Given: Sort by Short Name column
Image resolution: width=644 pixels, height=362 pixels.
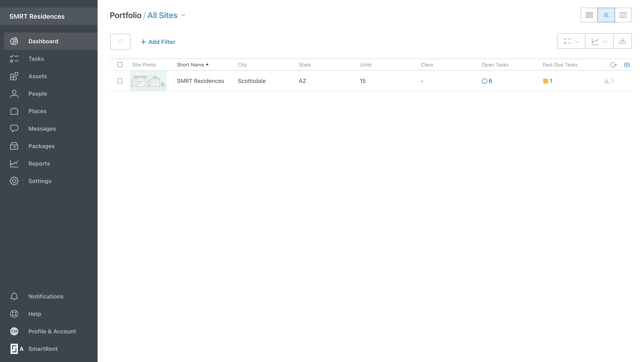Looking at the screenshot, I should tap(193, 65).
